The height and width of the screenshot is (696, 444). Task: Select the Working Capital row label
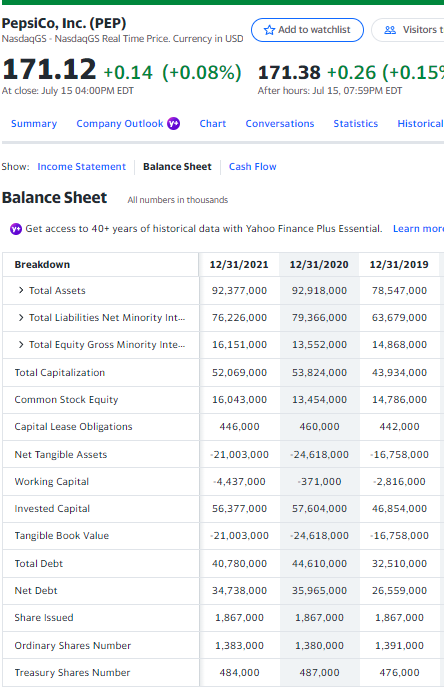[x=52, y=482]
